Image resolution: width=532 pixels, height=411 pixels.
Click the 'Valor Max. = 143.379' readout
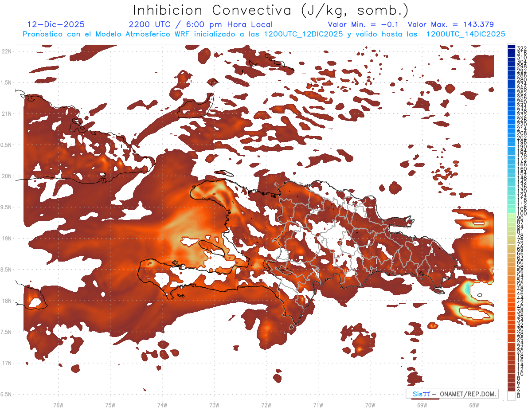(451, 24)
